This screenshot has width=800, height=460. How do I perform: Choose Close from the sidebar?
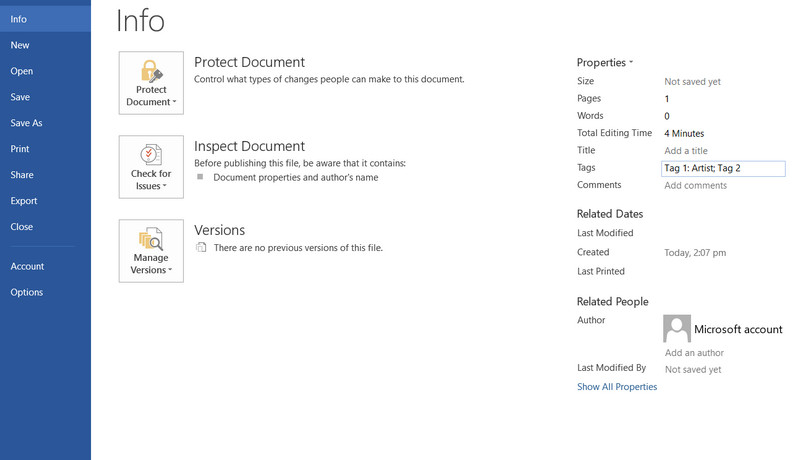click(x=45, y=227)
